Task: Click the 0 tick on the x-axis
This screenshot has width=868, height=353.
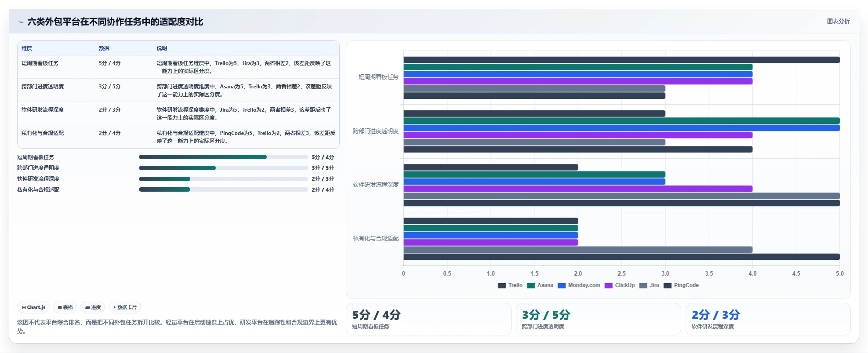Action: point(403,273)
